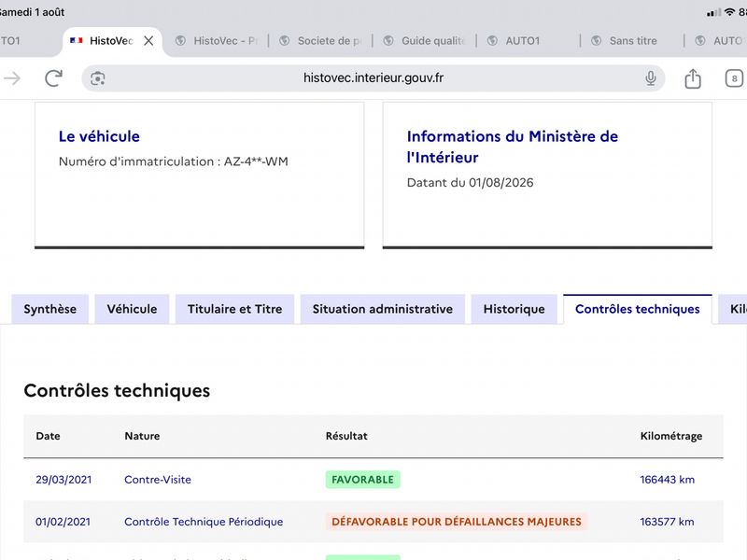Open the Historique section tab
This screenshot has width=747, height=560.
point(514,309)
